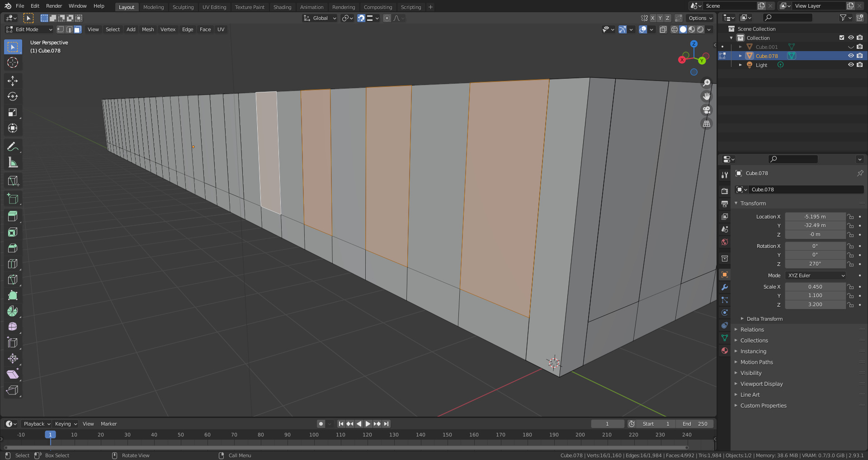
Task: Toggle camera view in viewport
Action: tap(706, 110)
